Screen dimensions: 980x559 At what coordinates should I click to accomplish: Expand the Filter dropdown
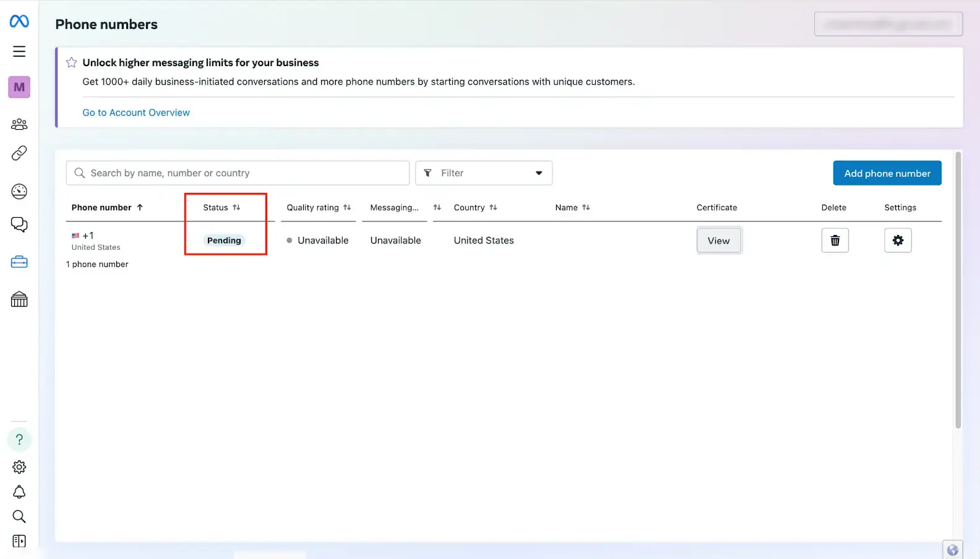(x=483, y=173)
